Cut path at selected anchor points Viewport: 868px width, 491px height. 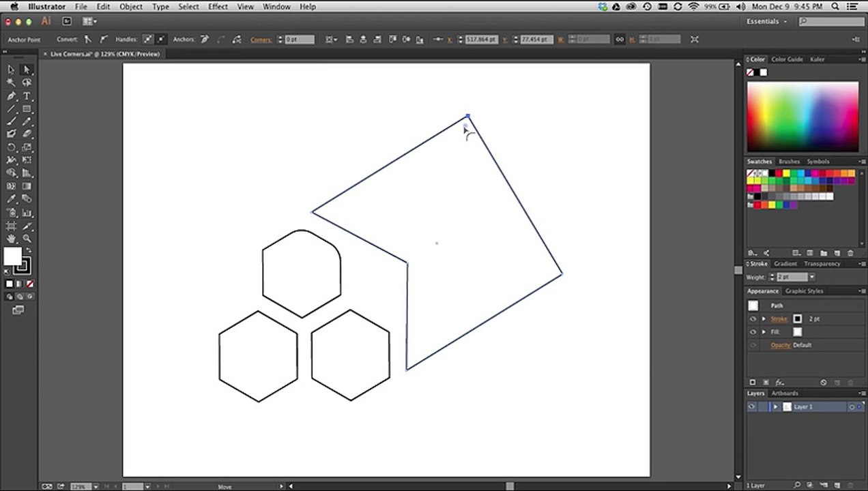[236, 40]
